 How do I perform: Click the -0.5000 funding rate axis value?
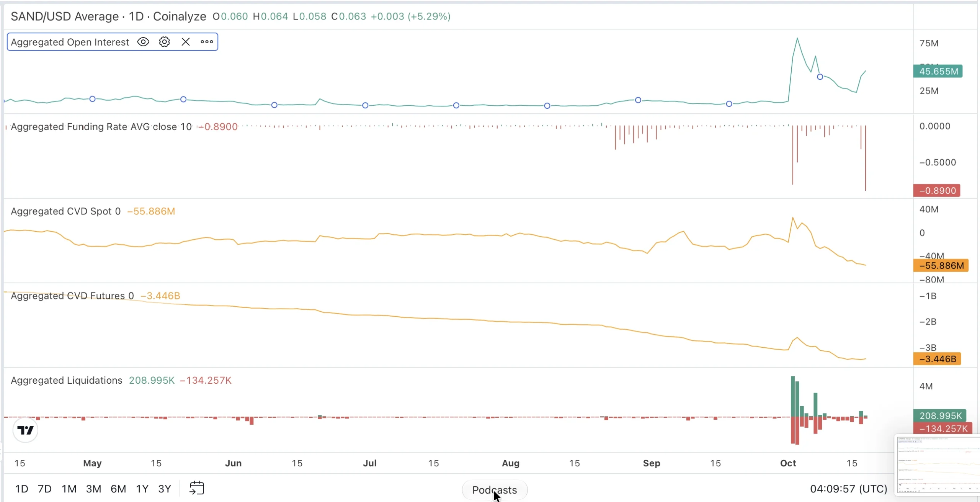point(938,162)
